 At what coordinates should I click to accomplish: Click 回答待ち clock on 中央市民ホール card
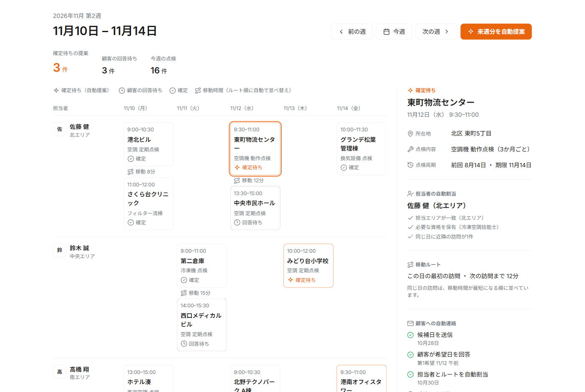pyautogui.click(x=237, y=223)
